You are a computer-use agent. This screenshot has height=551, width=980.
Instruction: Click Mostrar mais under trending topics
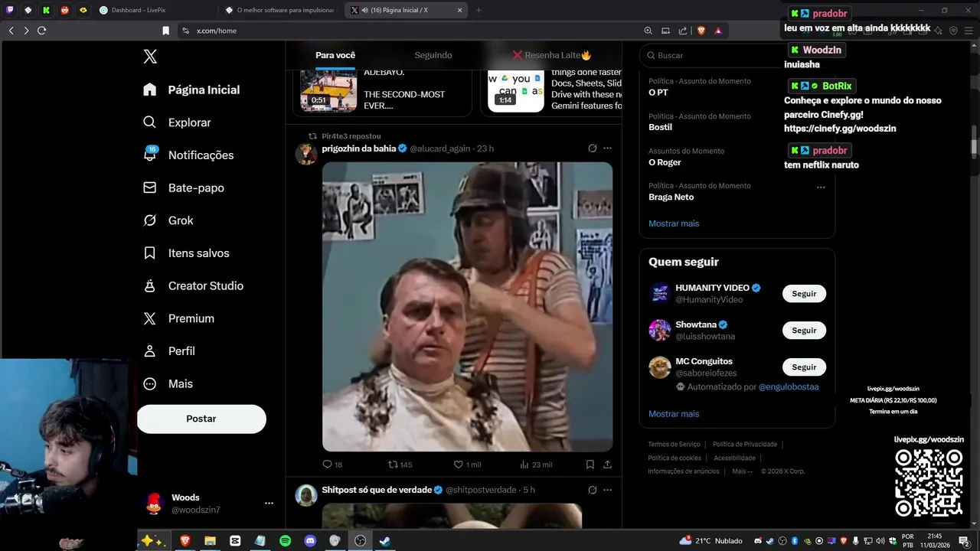click(x=674, y=223)
